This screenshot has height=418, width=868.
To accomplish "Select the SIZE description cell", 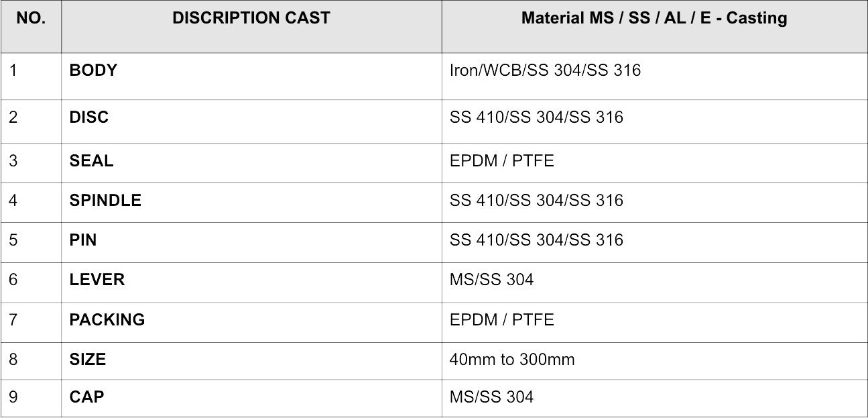I will [x=251, y=360].
